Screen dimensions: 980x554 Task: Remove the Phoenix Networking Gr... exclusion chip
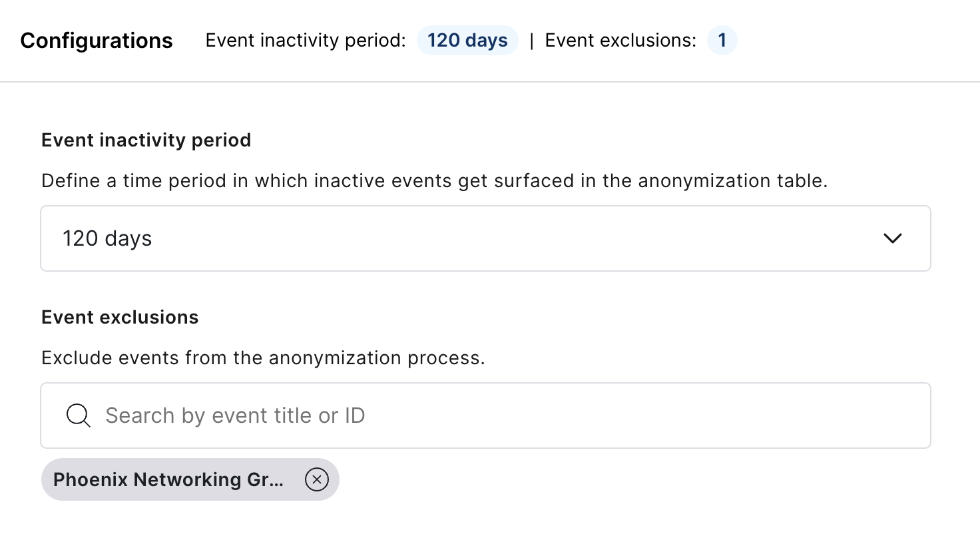(317, 479)
